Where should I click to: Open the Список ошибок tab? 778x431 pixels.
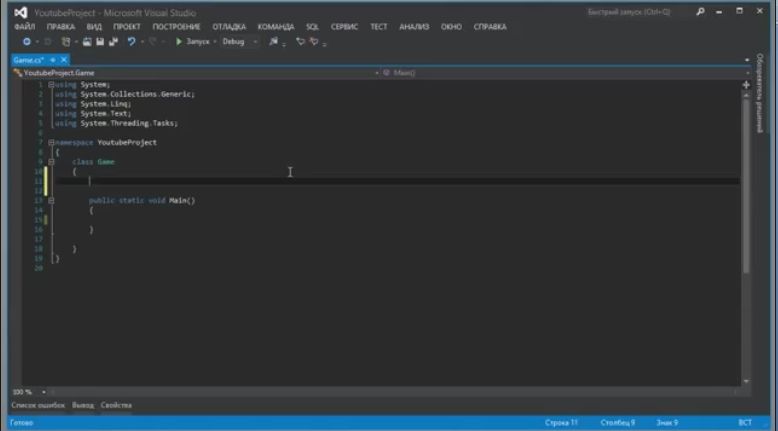tap(38, 405)
